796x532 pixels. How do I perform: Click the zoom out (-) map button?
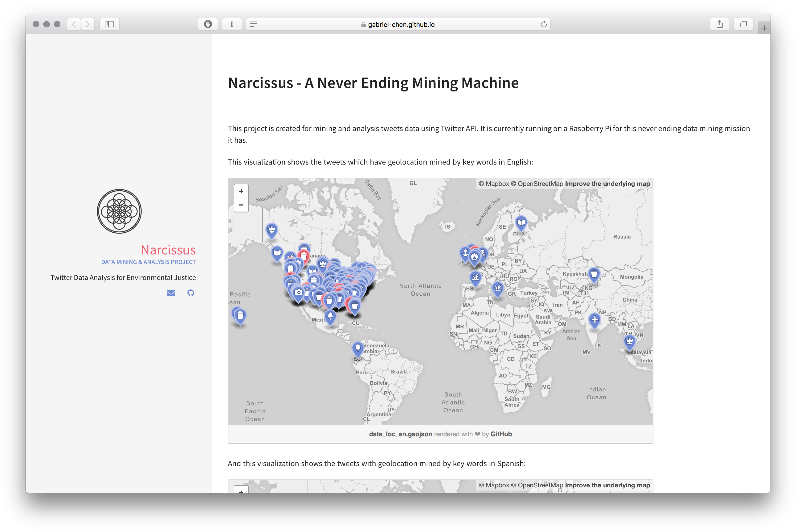click(241, 204)
